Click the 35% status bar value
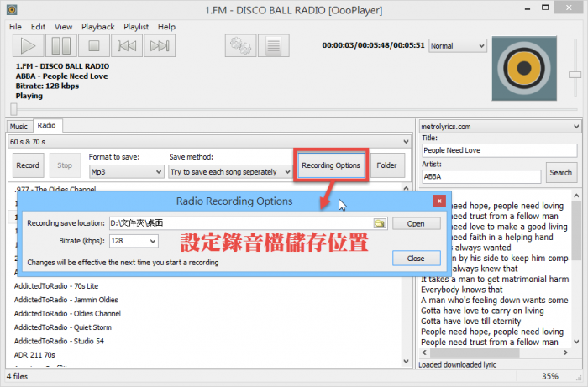This screenshot has height=387, width=588. coord(550,376)
